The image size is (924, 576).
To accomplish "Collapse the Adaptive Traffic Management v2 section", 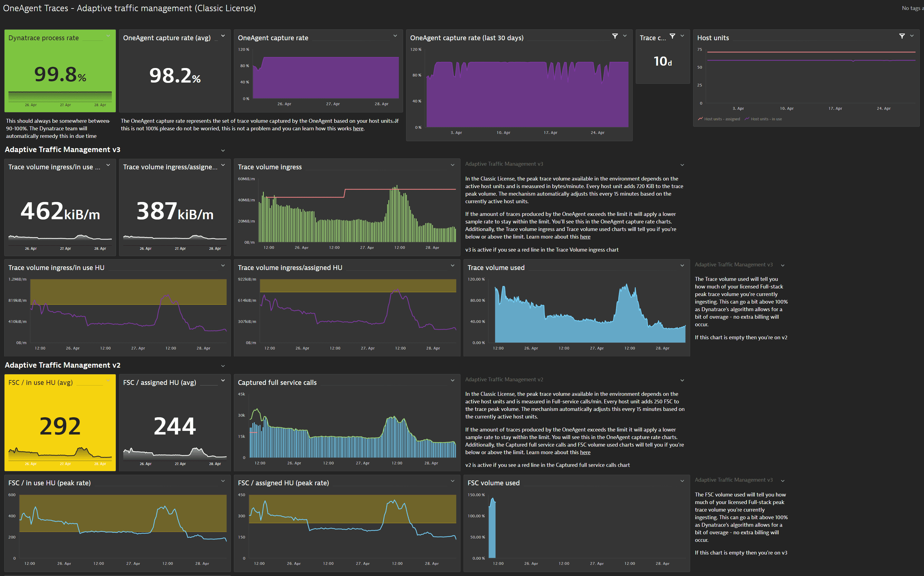I will (223, 366).
